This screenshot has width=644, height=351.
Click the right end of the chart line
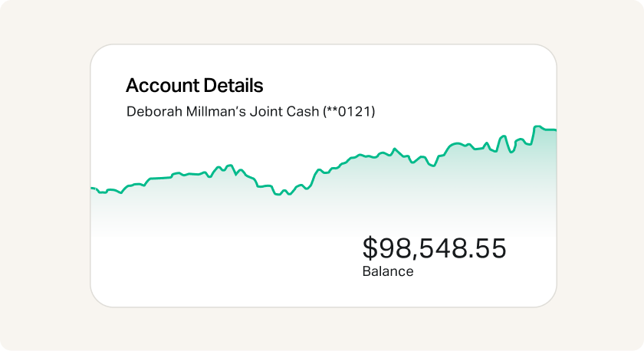[554, 131]
